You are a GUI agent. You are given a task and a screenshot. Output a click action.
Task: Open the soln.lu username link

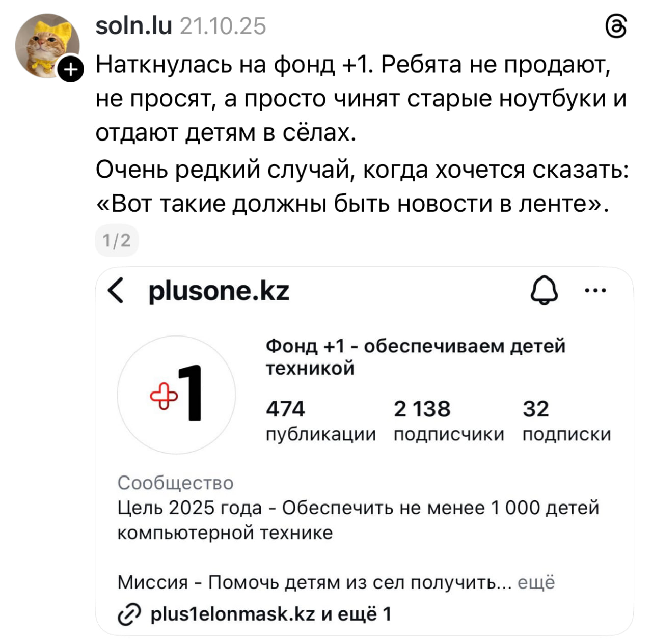[133, 26]
